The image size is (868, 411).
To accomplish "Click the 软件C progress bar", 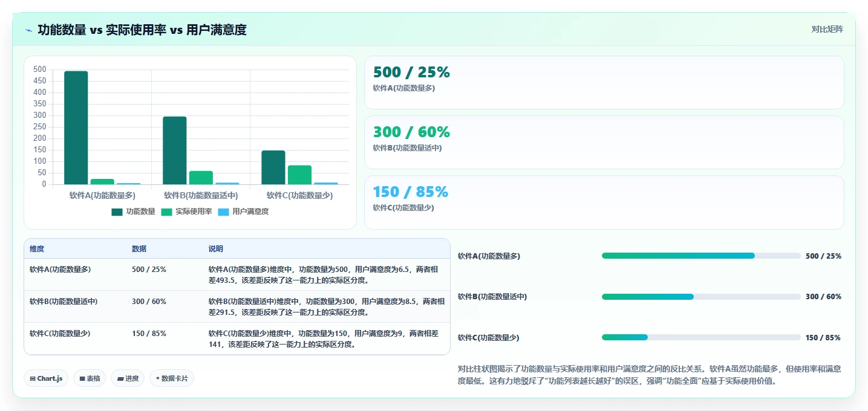I will [701, 337].
